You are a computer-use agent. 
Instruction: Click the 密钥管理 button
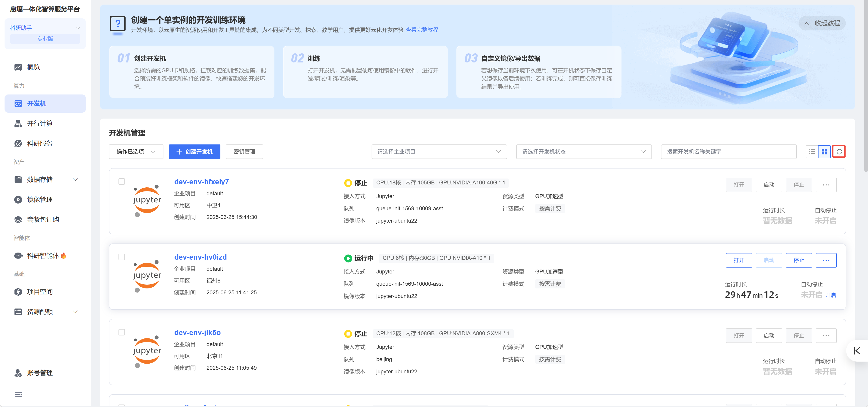tap(244, 152)
